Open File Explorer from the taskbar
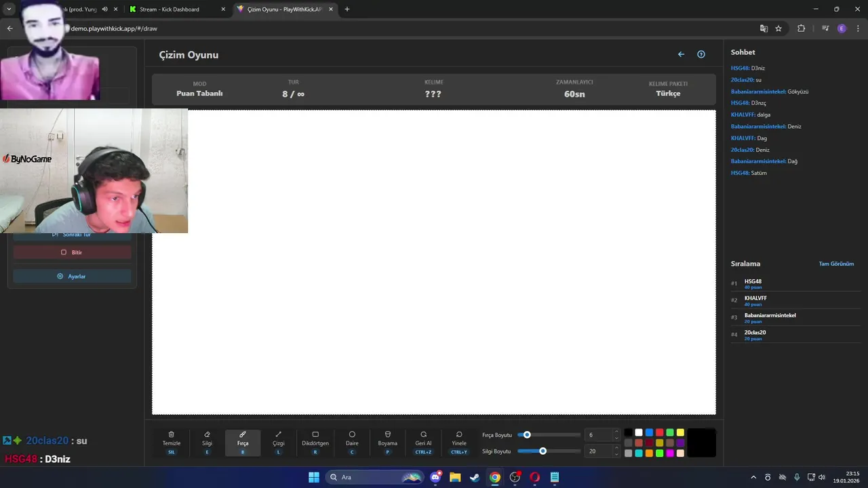 455,477
